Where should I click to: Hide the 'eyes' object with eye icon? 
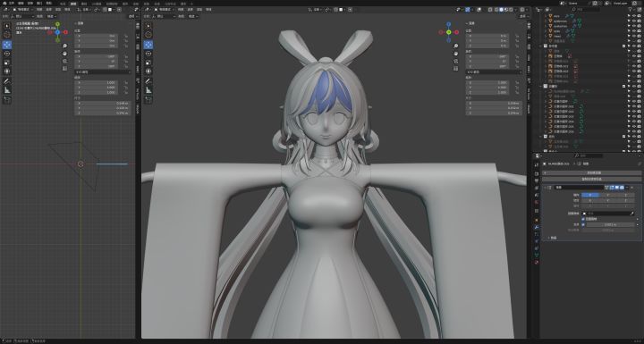pos(634,16)
